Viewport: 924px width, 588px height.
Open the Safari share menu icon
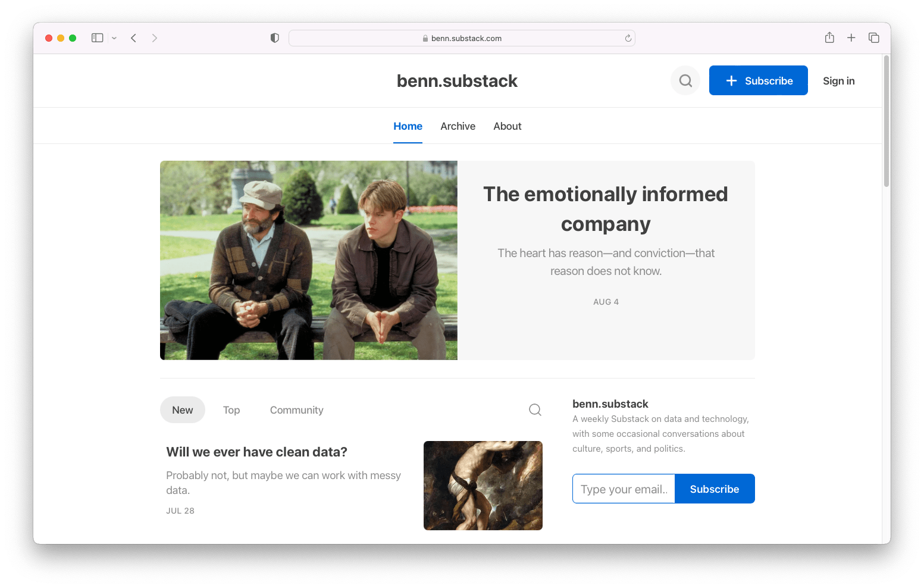829,38
